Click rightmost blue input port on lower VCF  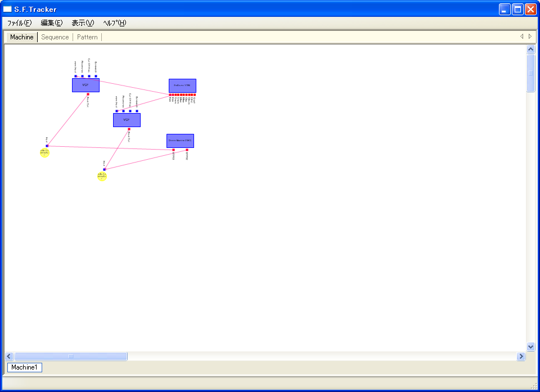(137, 111)
